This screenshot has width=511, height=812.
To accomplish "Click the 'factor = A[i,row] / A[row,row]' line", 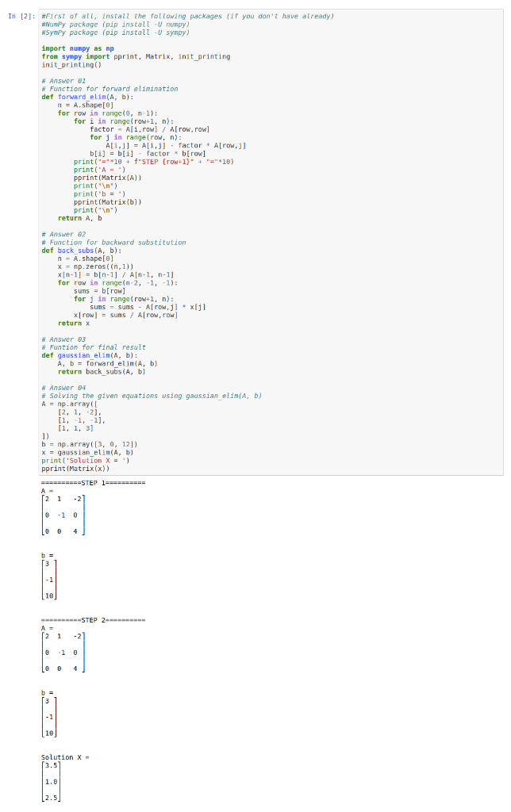I will coord(150,129).
